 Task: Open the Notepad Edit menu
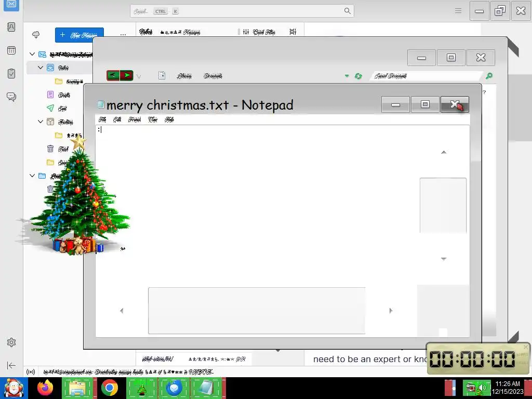(x=117, y=119)
